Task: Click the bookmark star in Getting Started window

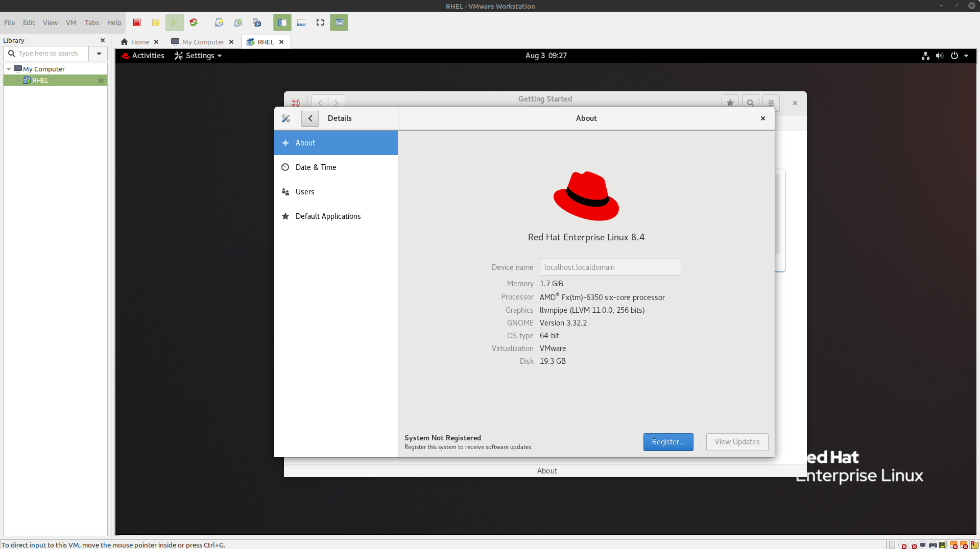Action: [x=730, y=103]
